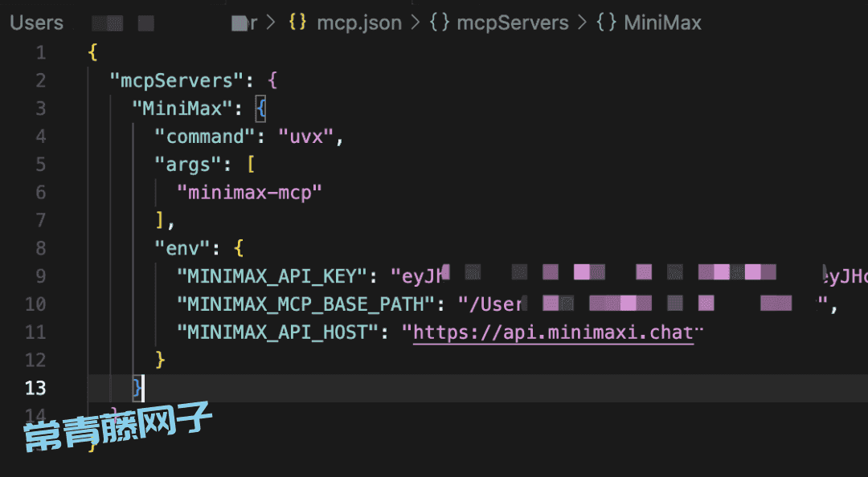Click the opening brace after "env":
The width and height of the screenshot is (868, 477).
click(x=239, y=248)
